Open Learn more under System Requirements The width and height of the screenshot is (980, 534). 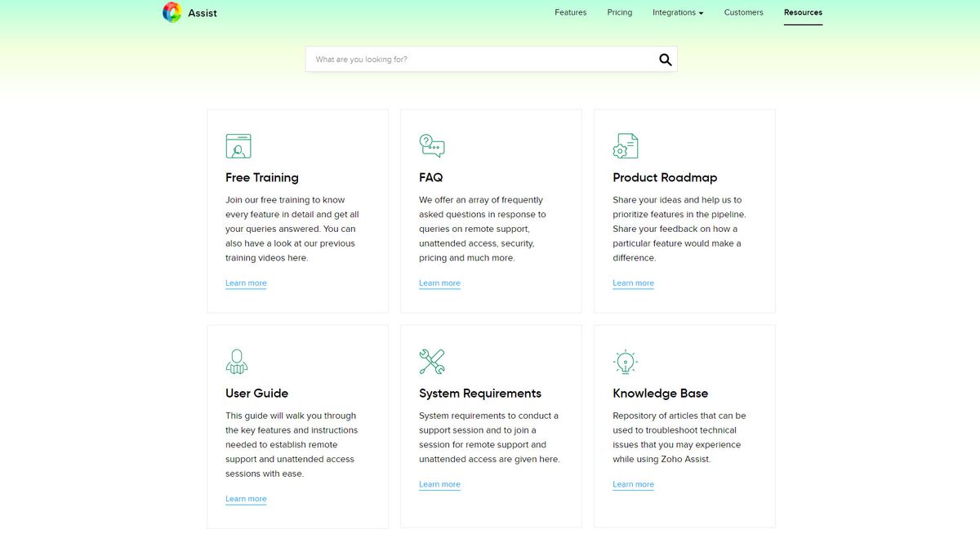pos(439,483)
